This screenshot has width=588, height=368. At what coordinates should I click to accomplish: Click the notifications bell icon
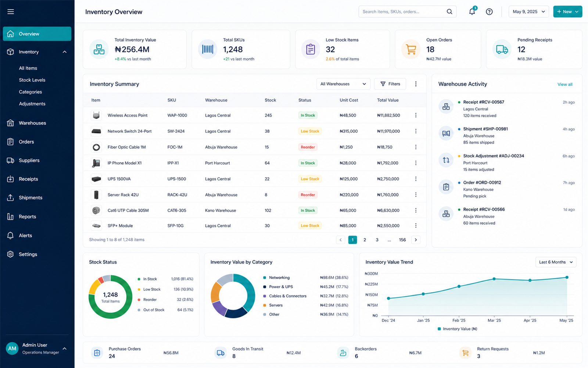[x=472, y=12]
